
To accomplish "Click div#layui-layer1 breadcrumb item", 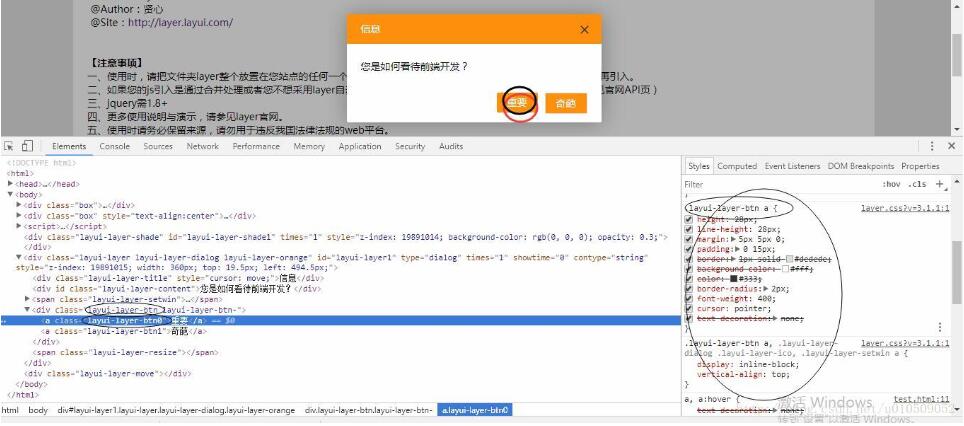I will point(176,410).
